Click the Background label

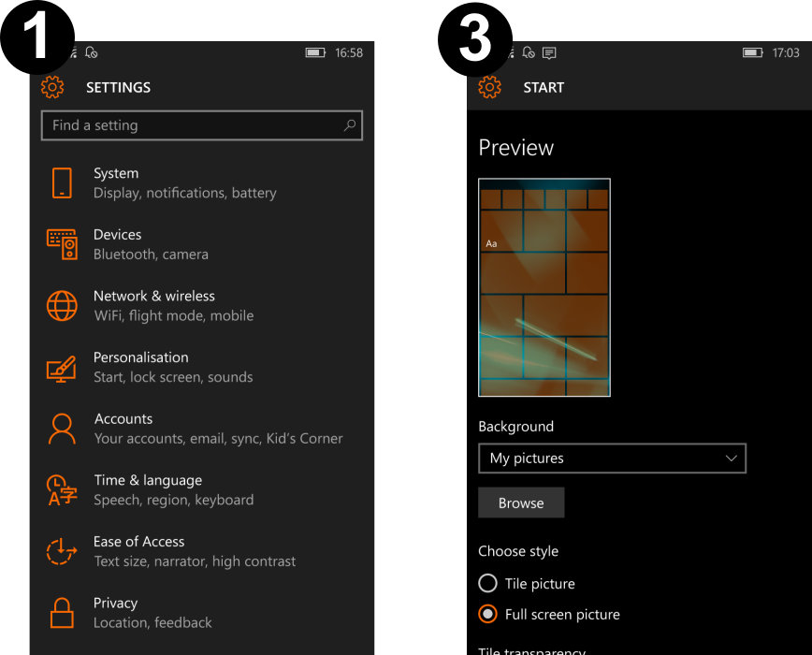tap(515, 426)
